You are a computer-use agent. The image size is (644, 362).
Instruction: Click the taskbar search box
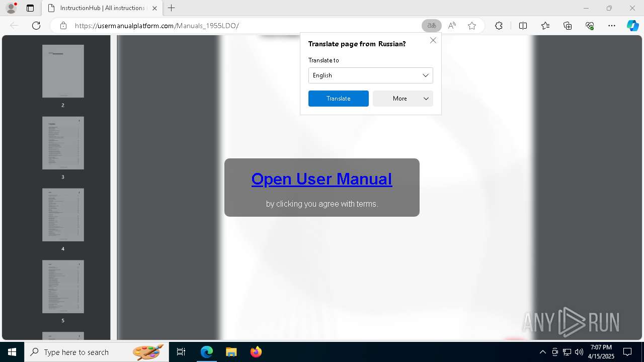pyautogui.click(x=97, y=352)
